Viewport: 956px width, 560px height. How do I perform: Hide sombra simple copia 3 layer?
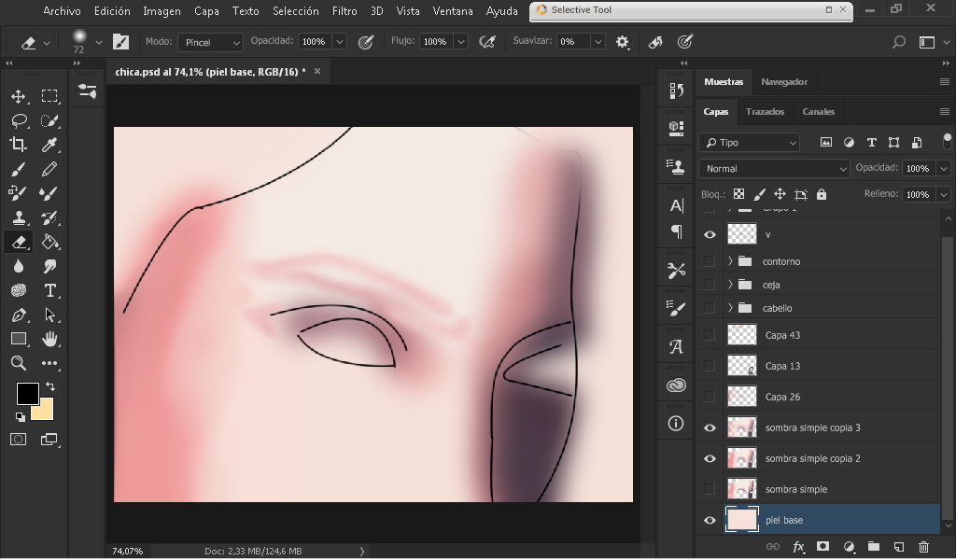710,427
